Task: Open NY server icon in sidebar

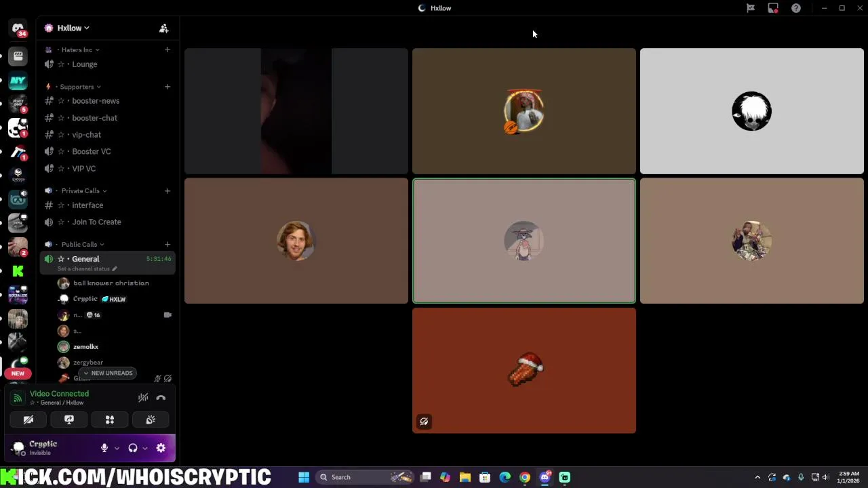Action: pyautogui.click(x=18, y=81)
